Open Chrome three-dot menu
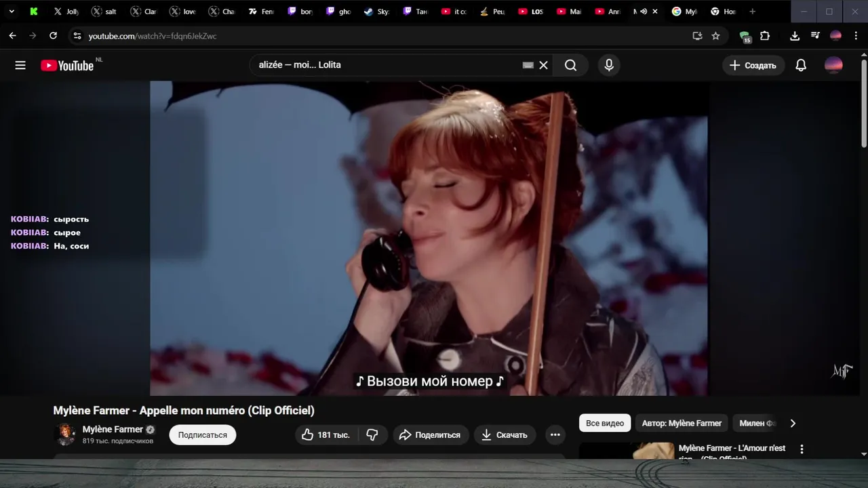The image size is (868, 488). coord(856,36)
